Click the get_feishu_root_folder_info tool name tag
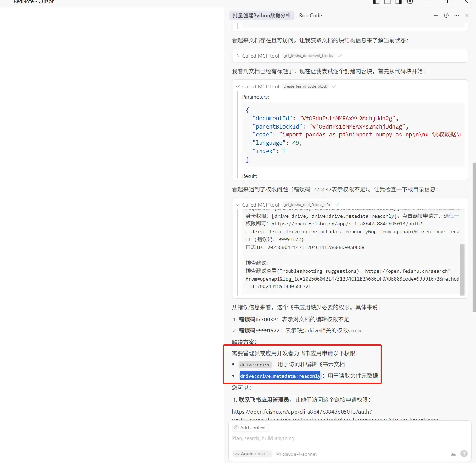The width and height of the screenshot is (476, 463). [307, 205]
